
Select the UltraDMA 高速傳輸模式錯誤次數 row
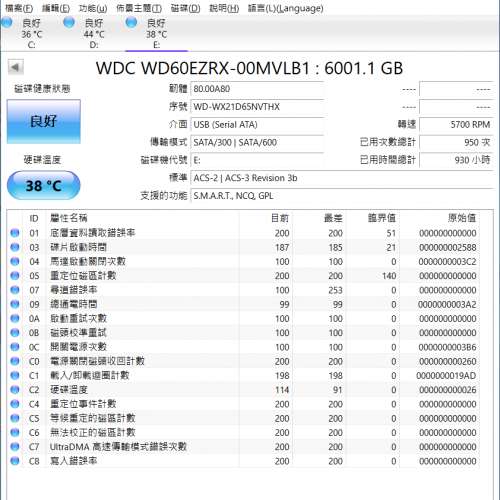(x=243, y=447)
